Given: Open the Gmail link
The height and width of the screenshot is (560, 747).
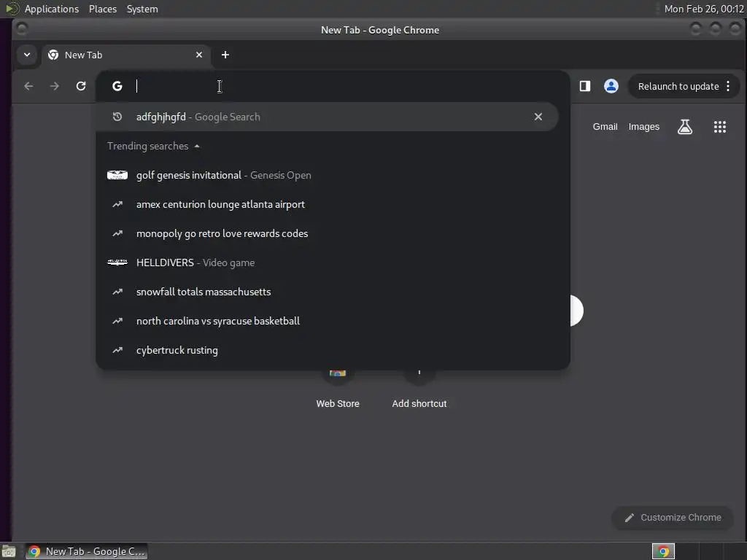Looking at the screenshot, I should 605,127.
